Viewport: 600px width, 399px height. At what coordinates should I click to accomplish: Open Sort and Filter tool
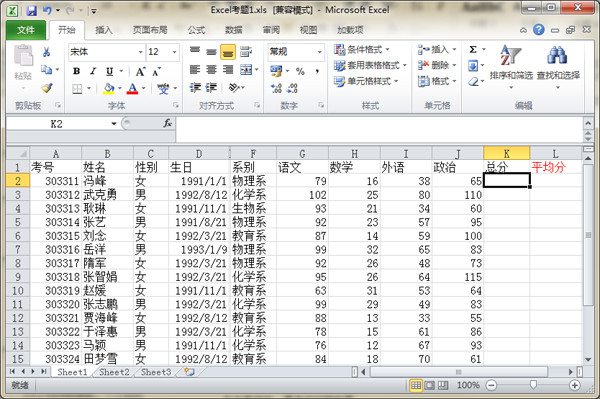click(x=511, y=66)
